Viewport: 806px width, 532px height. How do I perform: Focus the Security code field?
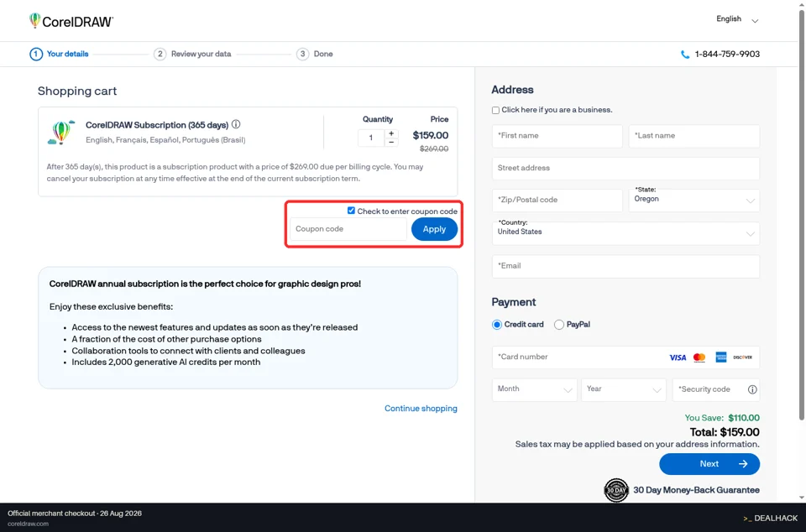click(716, 389)
